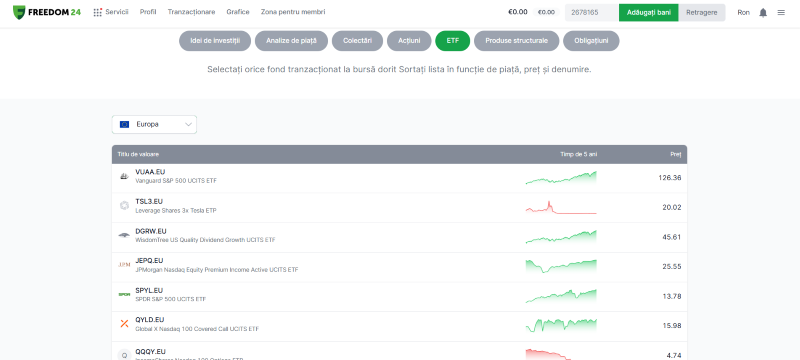Image resolution: width=800 pixels, height=360 pixels.
Task: Click the QYLD.EU 5-year chart
Action: pos(561,325)
